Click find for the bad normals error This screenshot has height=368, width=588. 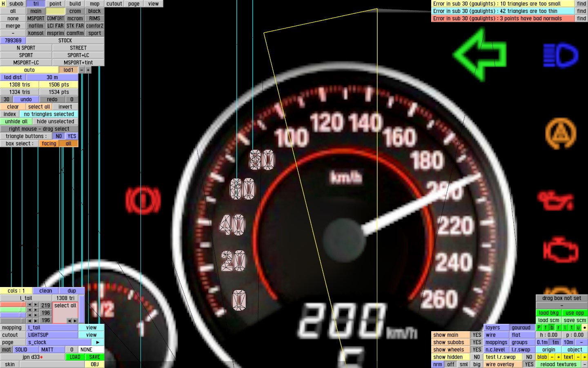tap(581, 18)
